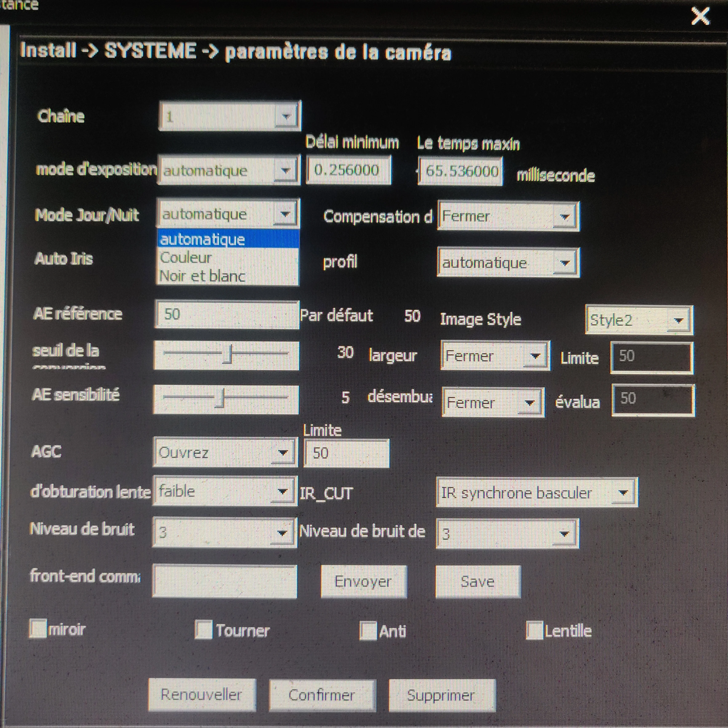Viewport: 728px width, 728px height.
Task: Click the AE référence input field
Action: pos(226,315)
